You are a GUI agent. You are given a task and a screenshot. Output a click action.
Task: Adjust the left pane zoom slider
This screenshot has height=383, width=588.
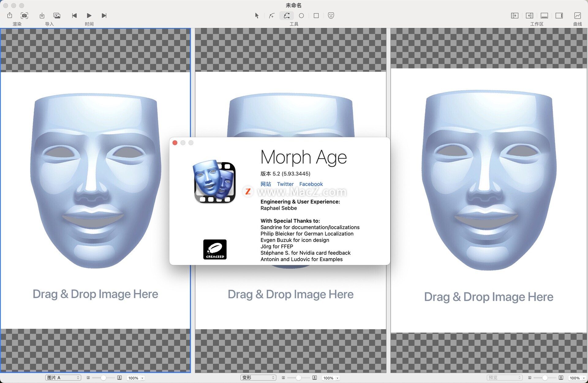103,378
